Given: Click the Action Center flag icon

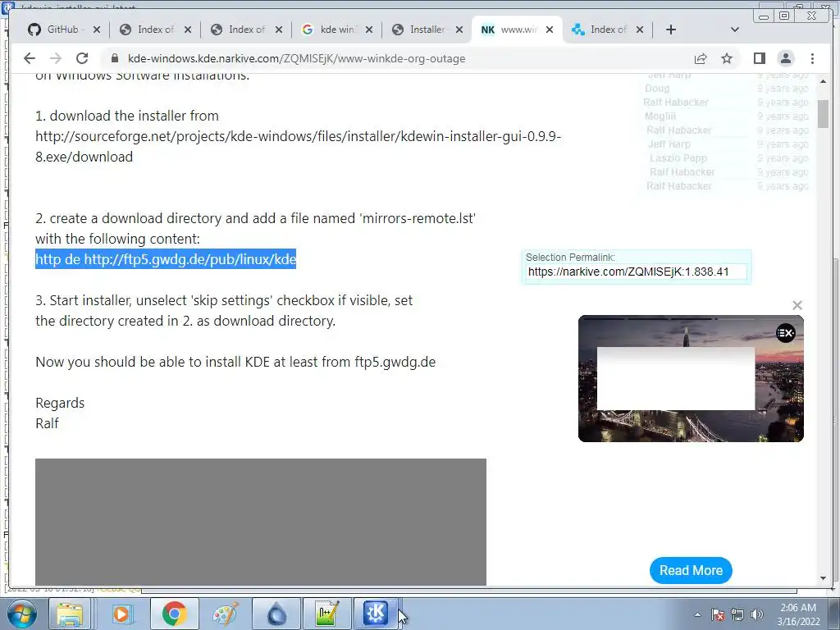Looking at the screenshot, I should pyautogui.click(x=717, y=614).
